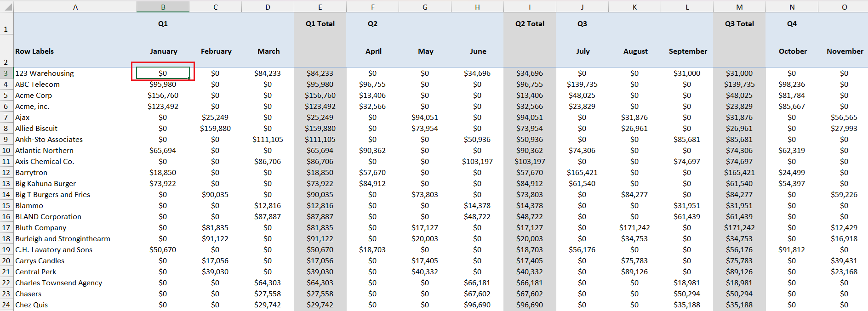Viewport: 868px width, 311px height.
Task: Click ABC Telecom October value $98,236
Action: (x=792, y=84)
